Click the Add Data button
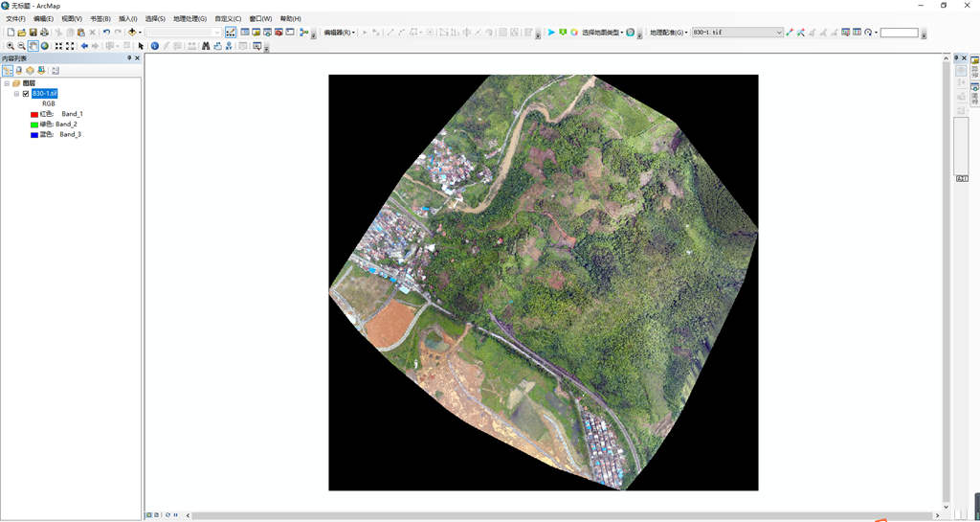The height and width of the screenshot is (522, 980). [132, 33]
